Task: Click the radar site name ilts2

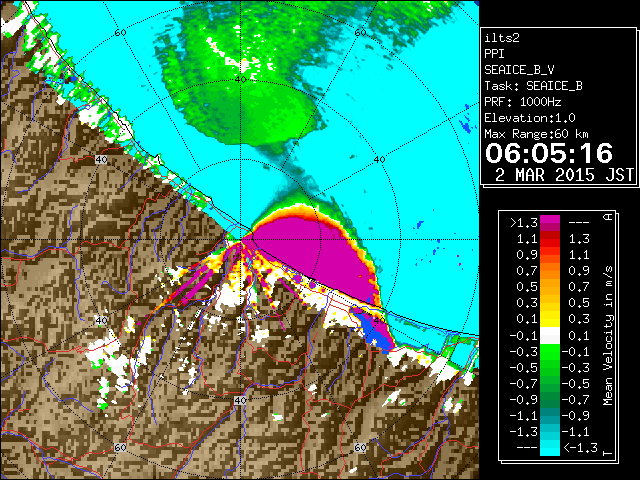Action: click(502, 38)
